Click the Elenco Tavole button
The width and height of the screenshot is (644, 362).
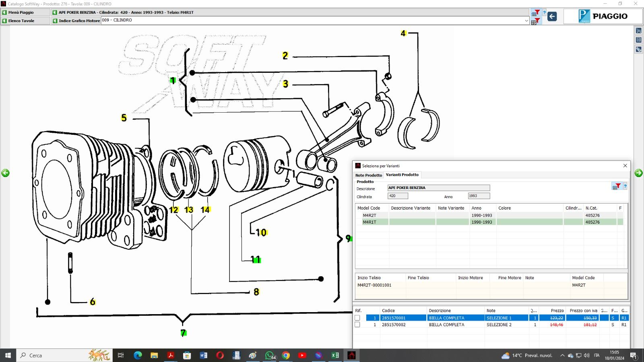(x=25, y=21)
